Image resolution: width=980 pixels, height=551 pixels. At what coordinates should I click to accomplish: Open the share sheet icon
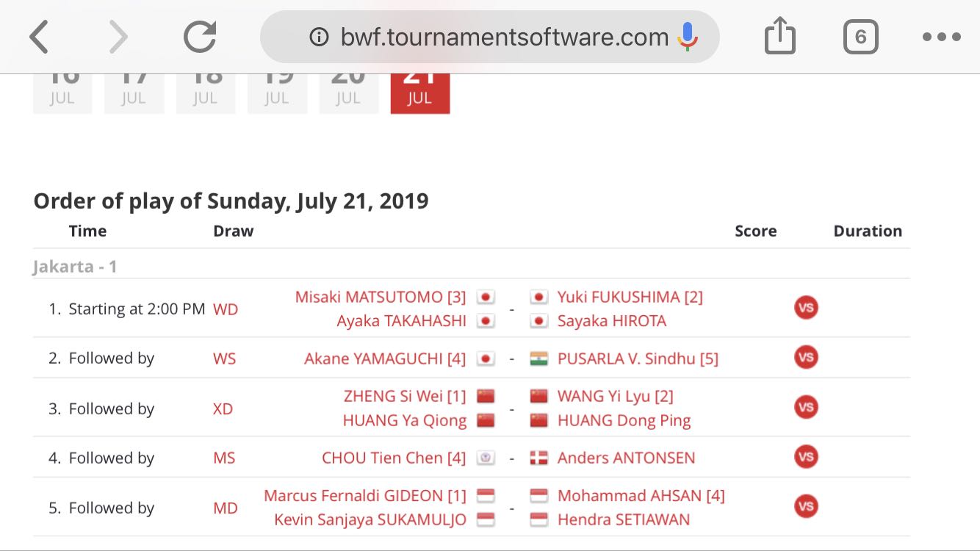click(x=780, y=35)
